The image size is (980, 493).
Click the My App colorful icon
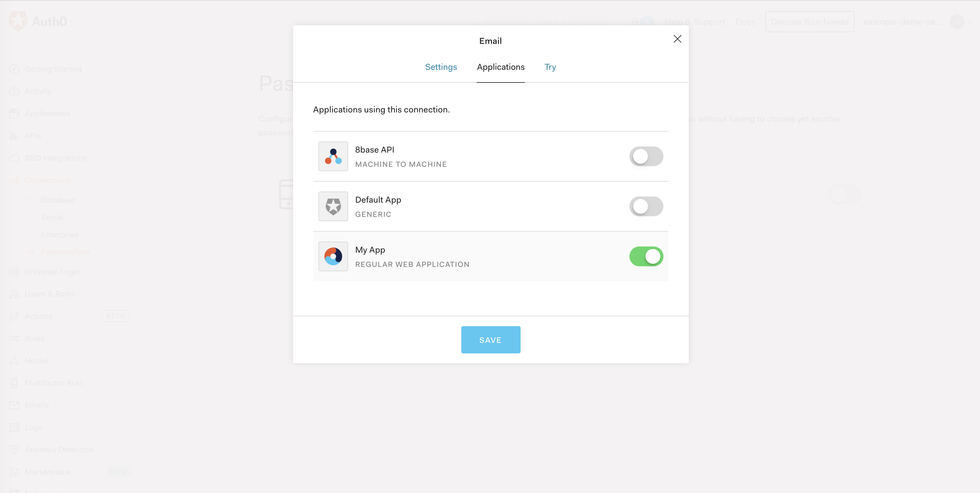333,256
